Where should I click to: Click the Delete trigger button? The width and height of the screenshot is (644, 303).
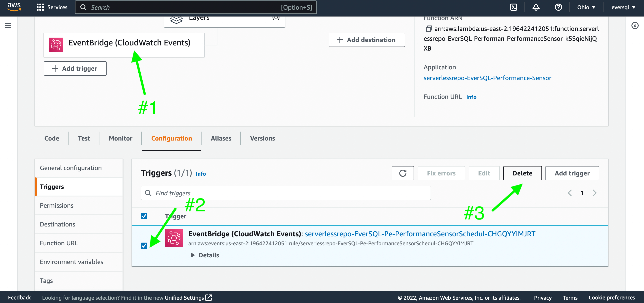[x=522, y=173]
